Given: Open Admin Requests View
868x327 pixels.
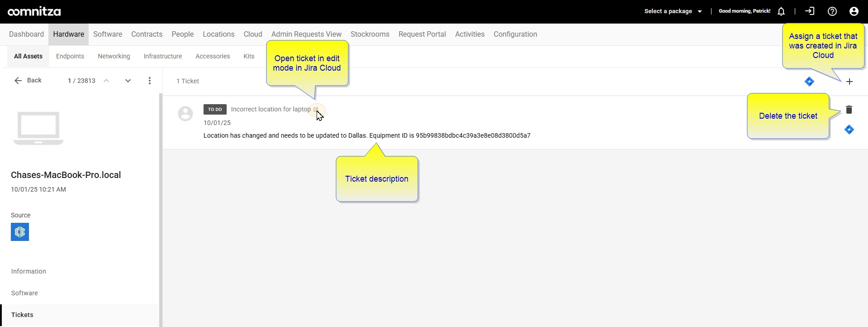Looking at the screenshot, I should pyautogui.click(x=306, y=34).
